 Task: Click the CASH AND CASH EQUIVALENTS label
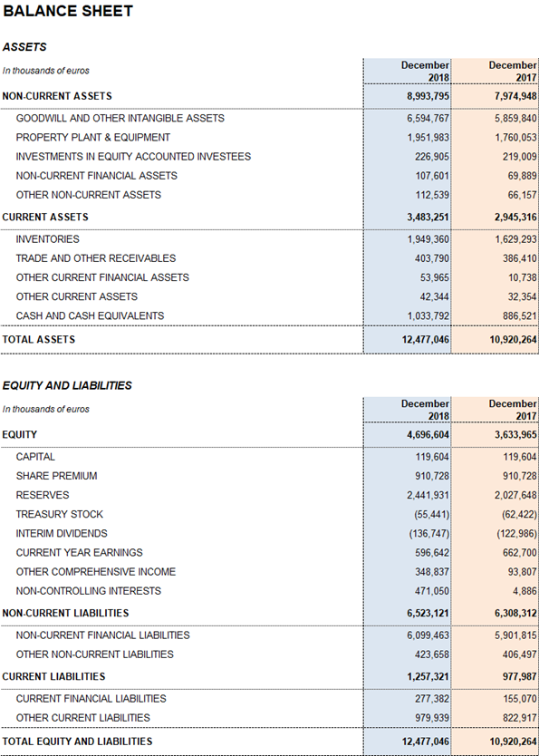(x=90, y=315)
